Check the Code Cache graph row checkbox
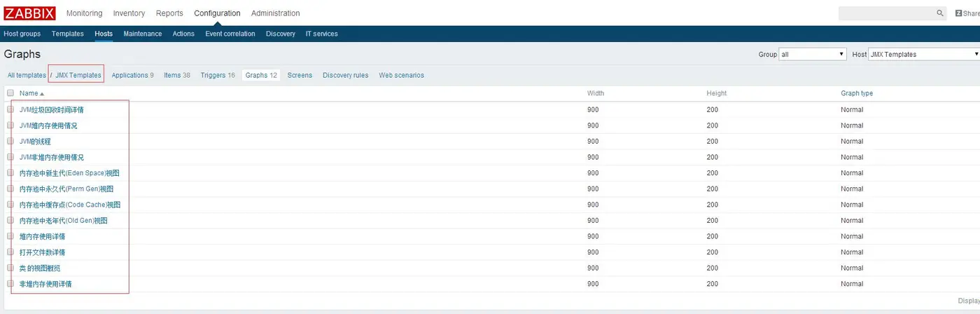980x314 pixels. coord(10,205)
